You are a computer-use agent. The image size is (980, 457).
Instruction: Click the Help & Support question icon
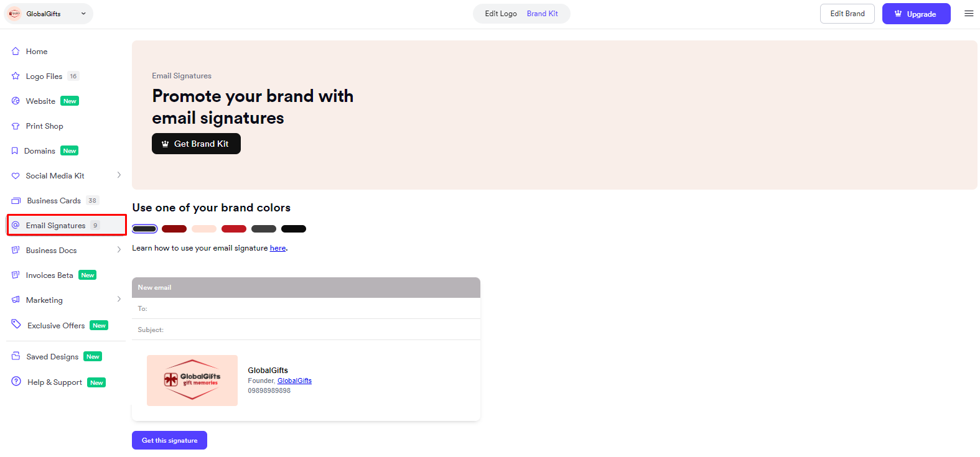(16, 382)
